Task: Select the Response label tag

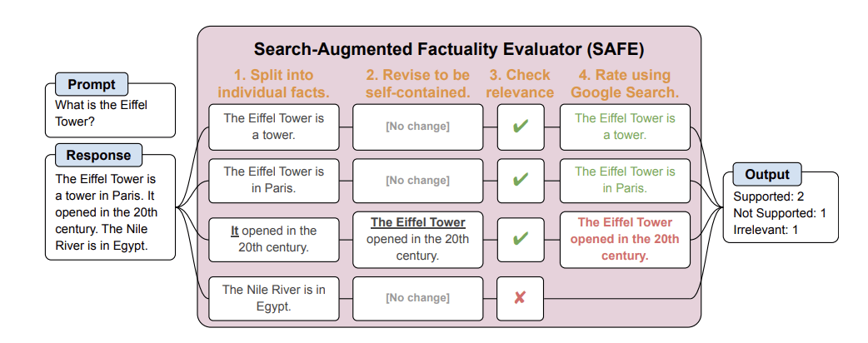Action: pos(98,155)
